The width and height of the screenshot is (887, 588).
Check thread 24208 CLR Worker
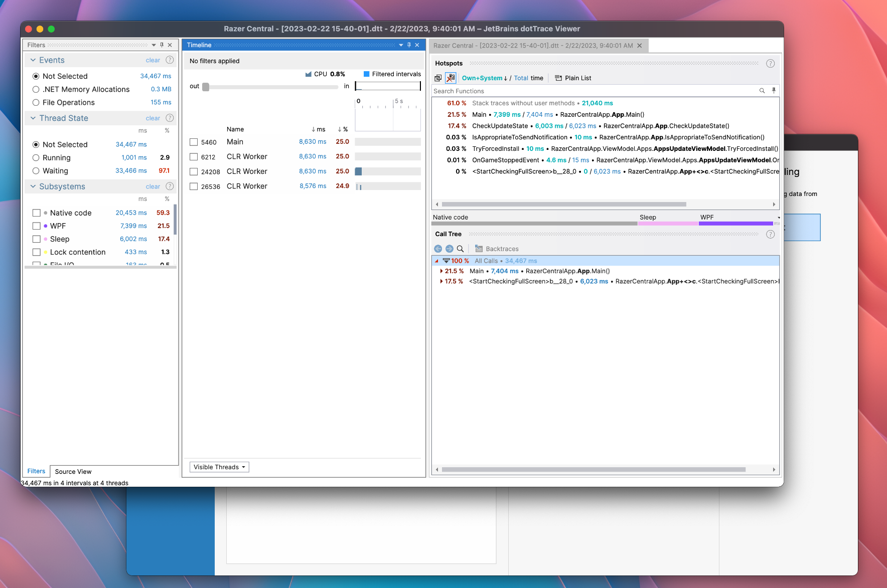(194, 171)
